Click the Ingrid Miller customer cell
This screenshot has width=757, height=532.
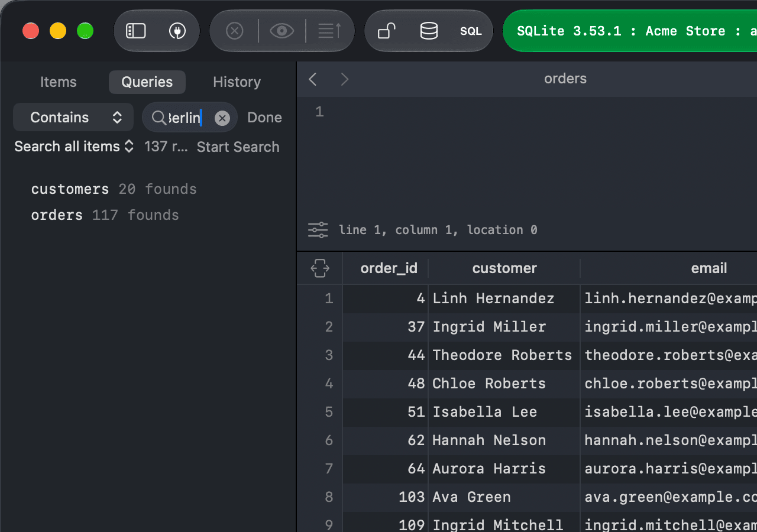(x=504, y=327)
